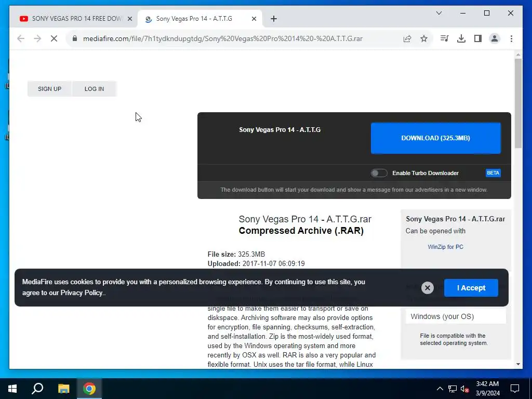Close the SONY VEGAS PRO 14 YouTube tab
532x399 pixels.
pos(129,19)
